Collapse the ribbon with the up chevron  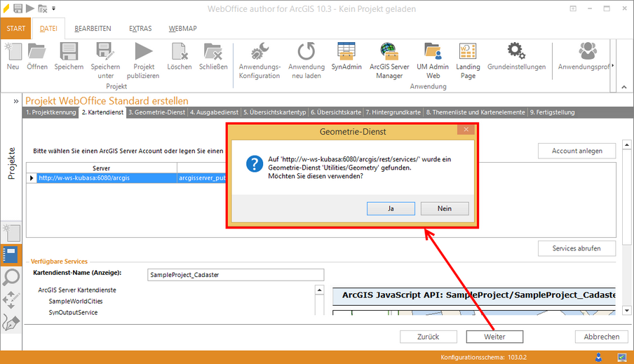(623, 87)
